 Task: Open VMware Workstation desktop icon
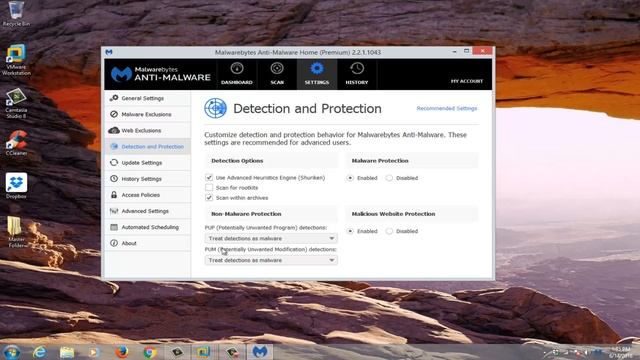pyautogui.click(x=16, y=60)
